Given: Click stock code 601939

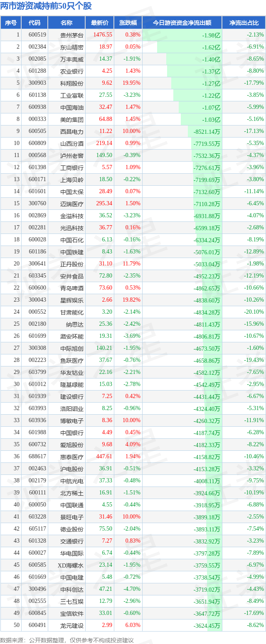Looking at the screenshot, I should 37,396.
